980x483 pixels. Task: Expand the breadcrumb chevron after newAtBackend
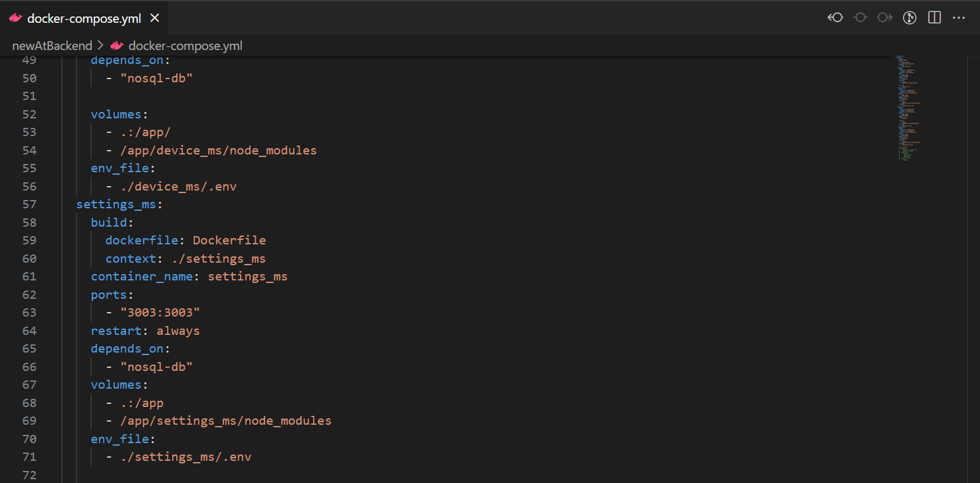[101, 46]
